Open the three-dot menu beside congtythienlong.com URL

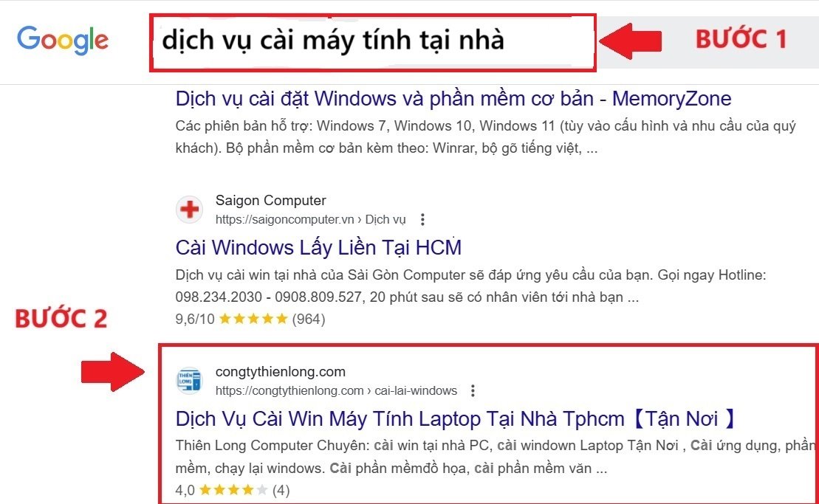click(473, 391)
